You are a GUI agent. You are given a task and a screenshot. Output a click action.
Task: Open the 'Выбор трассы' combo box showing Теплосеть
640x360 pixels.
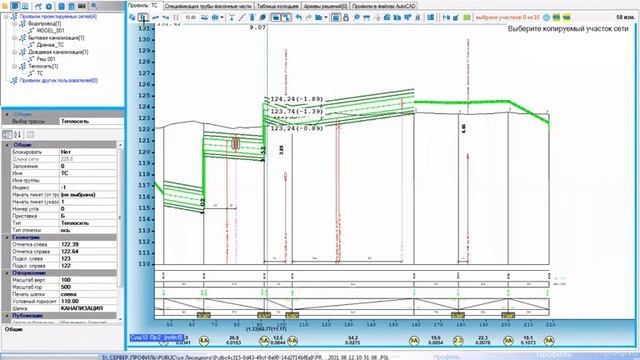point(91,121)
